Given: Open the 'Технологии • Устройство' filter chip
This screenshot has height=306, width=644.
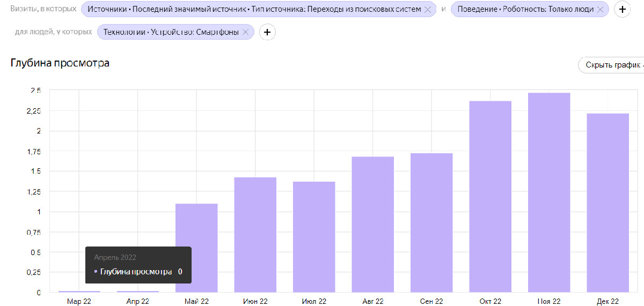Looking at the screenshot, I should (171, 32).
